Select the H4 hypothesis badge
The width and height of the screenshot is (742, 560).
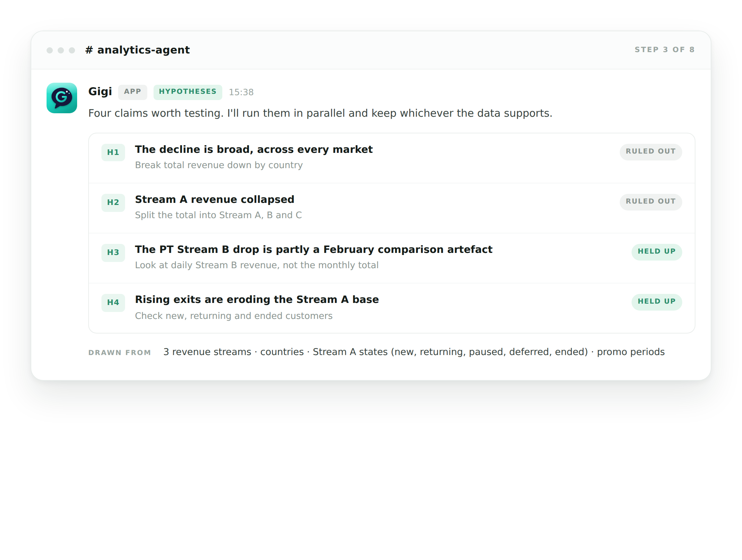click(113, 302)
